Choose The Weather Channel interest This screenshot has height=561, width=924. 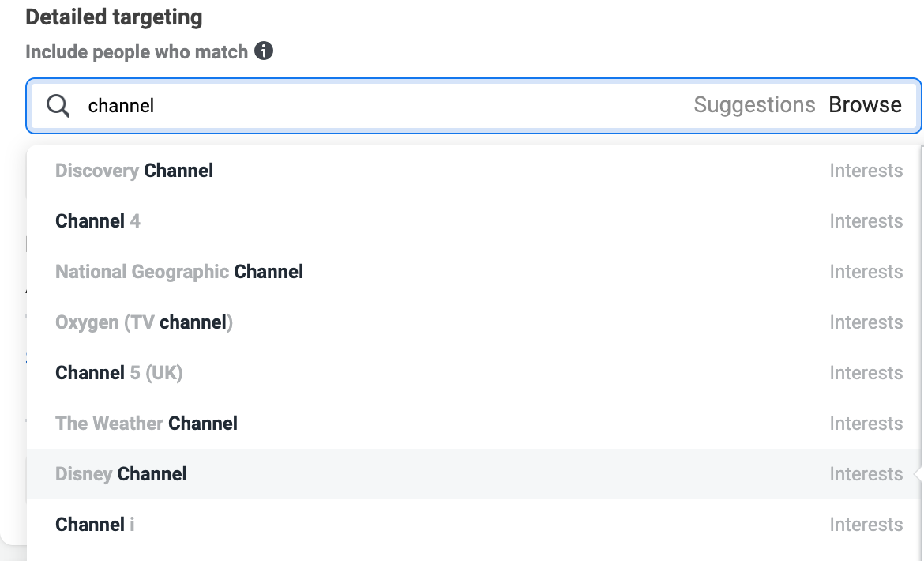[474, 423]
